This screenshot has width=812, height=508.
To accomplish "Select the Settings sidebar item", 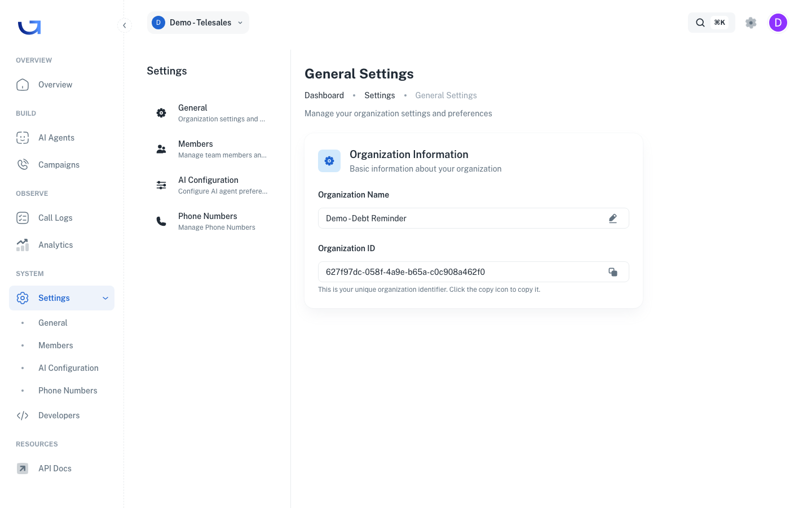I will 61,298.
